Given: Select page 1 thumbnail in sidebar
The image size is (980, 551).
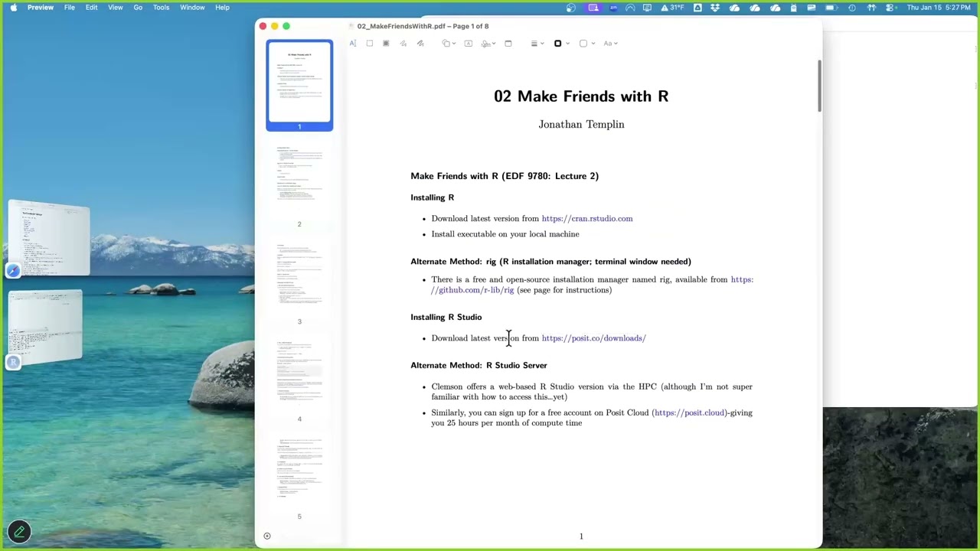Looking at the screenshot, I should [x=299, y=82].
